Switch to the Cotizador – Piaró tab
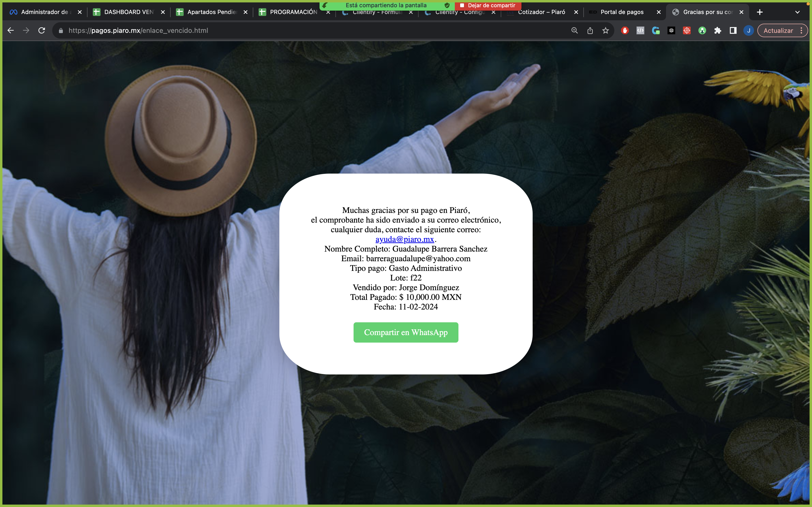Image resolution: width=812 pixels, height=507 pixels. [541, 12]
